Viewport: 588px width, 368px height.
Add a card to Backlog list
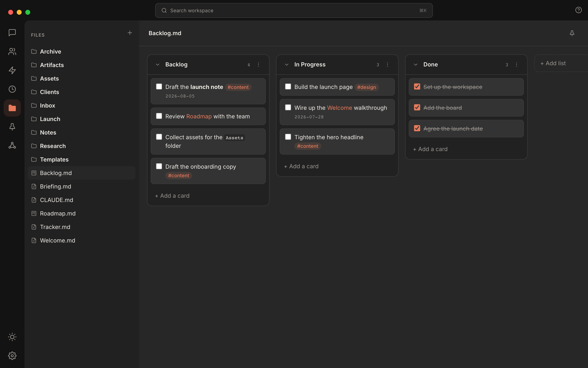pyautogui.click(x=172, y=196)
